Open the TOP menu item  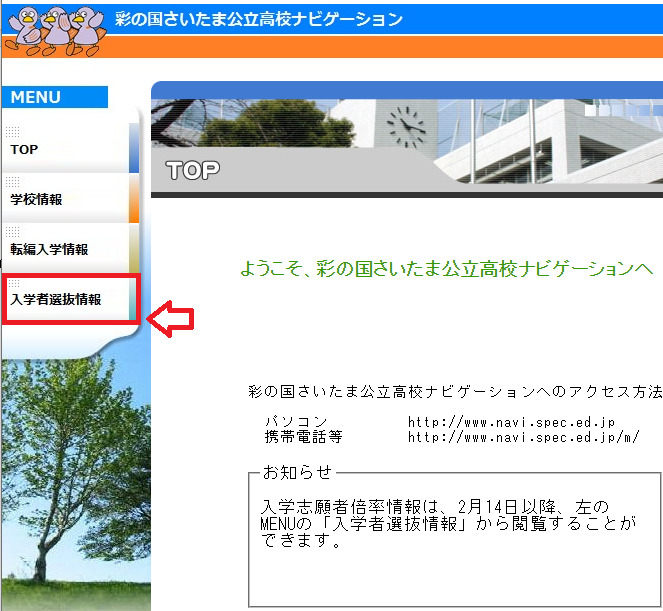click(70, 148)
